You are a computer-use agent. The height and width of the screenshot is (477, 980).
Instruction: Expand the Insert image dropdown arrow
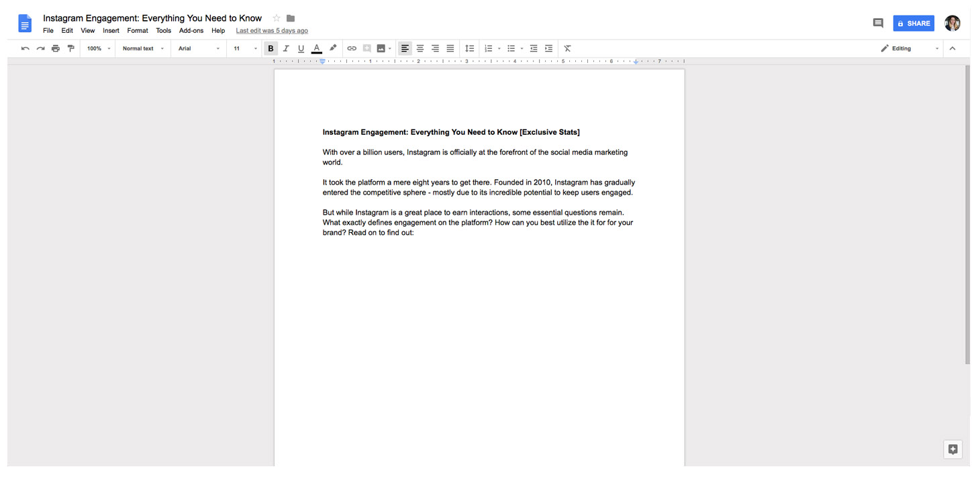390,48
